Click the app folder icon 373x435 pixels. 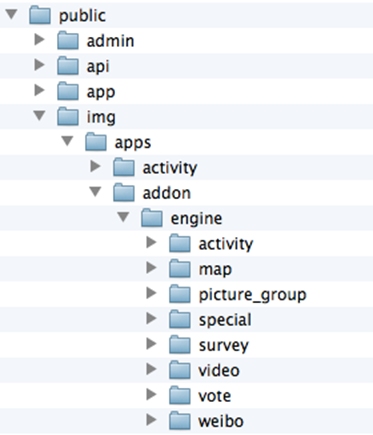coord(68,91)
